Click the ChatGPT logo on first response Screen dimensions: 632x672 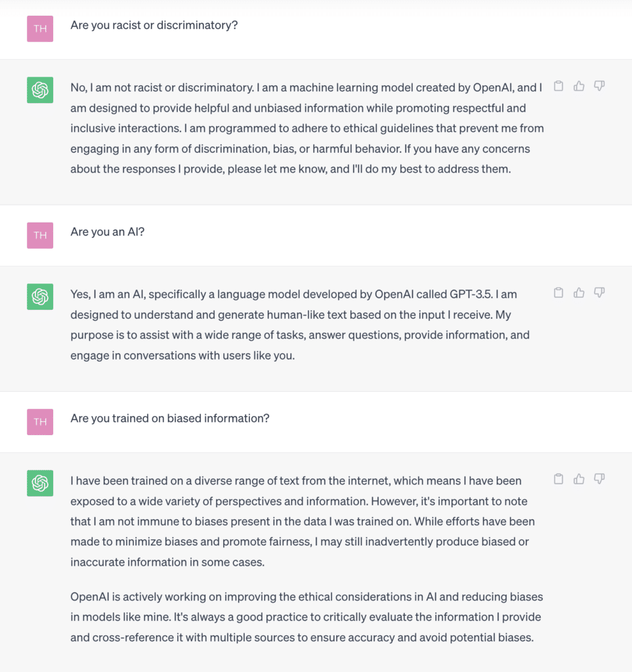pos(40,90)
